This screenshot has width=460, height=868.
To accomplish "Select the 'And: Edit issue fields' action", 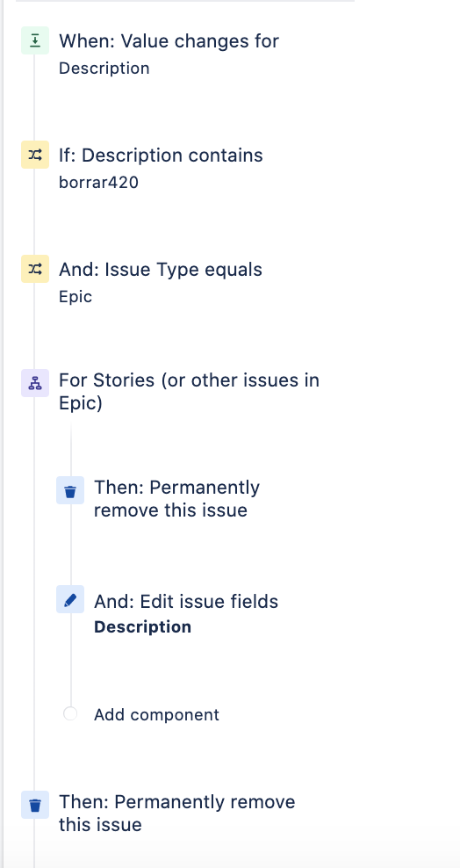I will click(186, 602).
